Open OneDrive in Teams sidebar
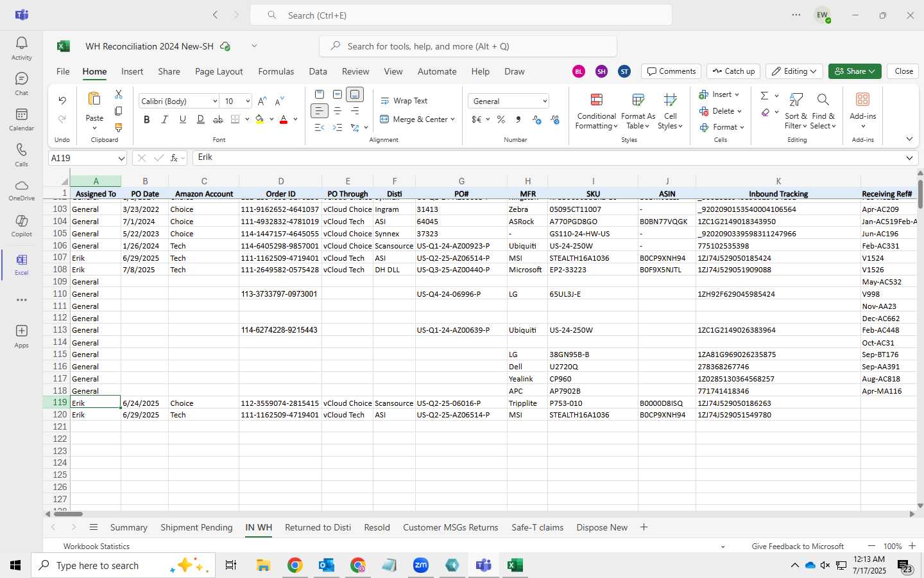This screenshot has height=578, width=924. click(x=21, y=190)
